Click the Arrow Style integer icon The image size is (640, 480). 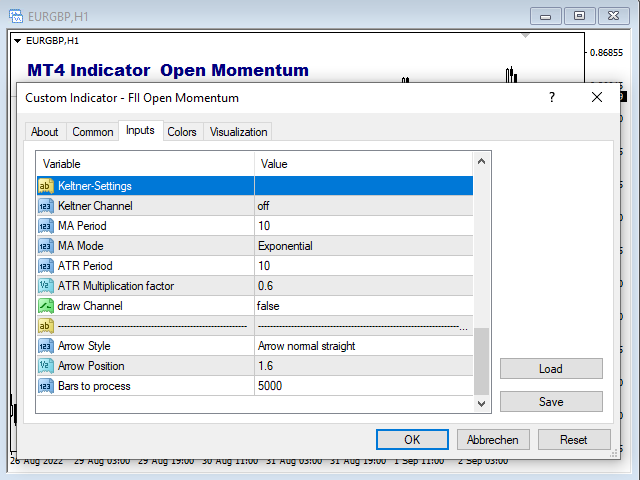[46, 346]
